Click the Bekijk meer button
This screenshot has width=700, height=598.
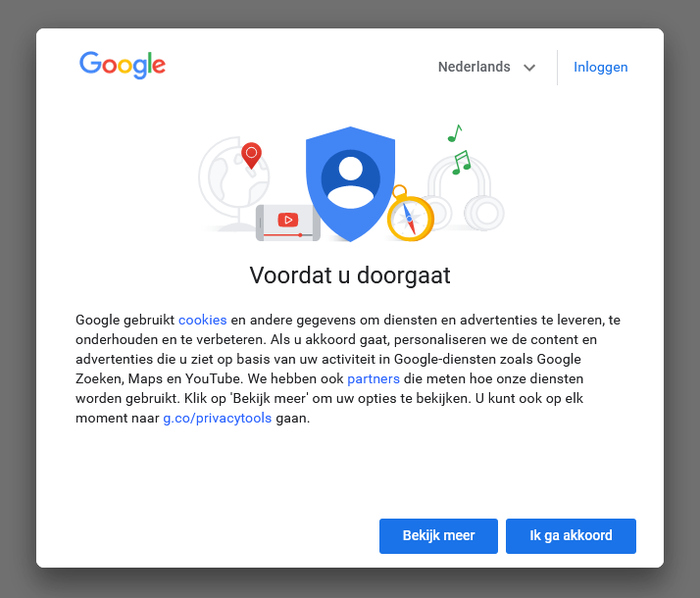pyautogui.click(x=438, y=536)
